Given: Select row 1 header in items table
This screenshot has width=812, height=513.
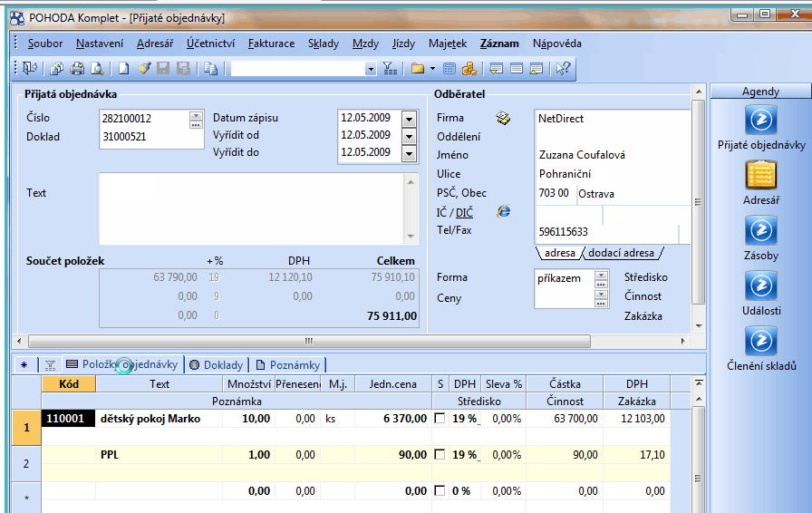Looking at the screenshot, I should pos(26,428).
